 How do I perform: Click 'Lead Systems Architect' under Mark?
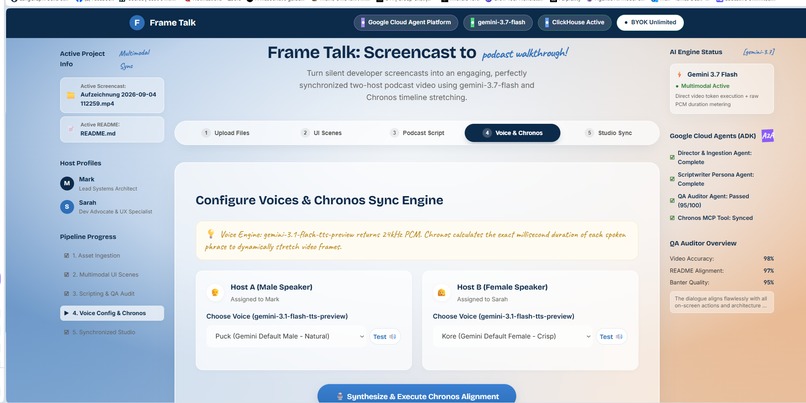108,189
